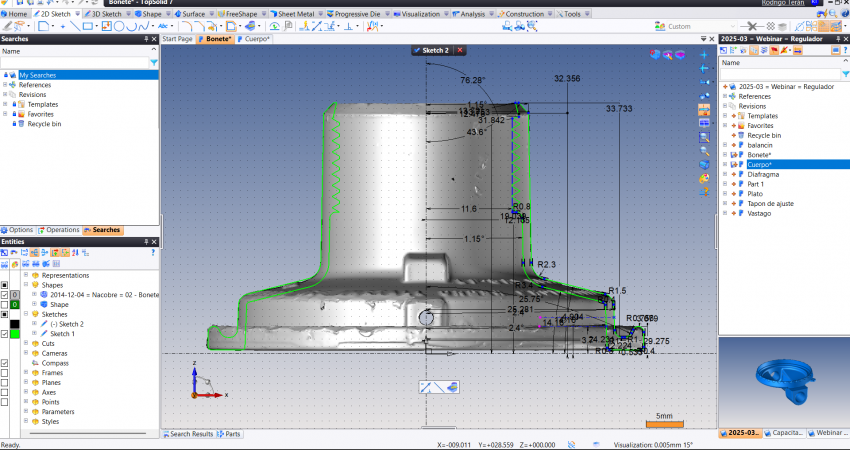
Task: Expand the Styles node in Entities
Action: pos(25,421)
